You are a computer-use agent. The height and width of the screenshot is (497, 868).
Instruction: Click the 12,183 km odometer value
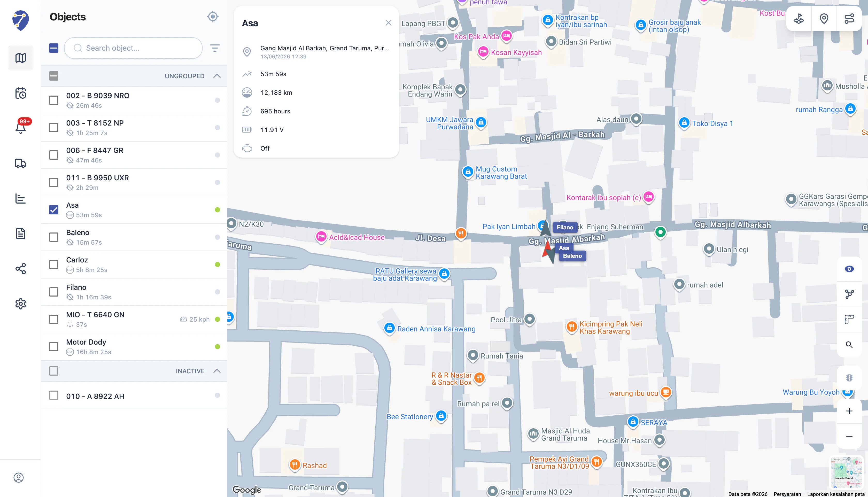pyautogui.click(x=276, y=92)
